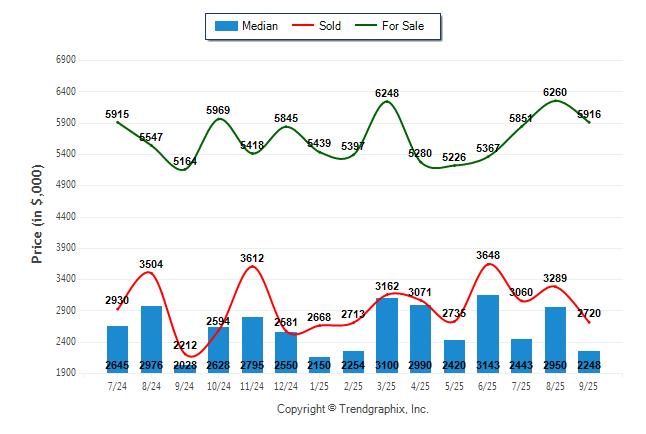Image resolution: width=646 pixels, height=434 pixels.
Task: Toggle the Median legend label
Action: point(260,26)
